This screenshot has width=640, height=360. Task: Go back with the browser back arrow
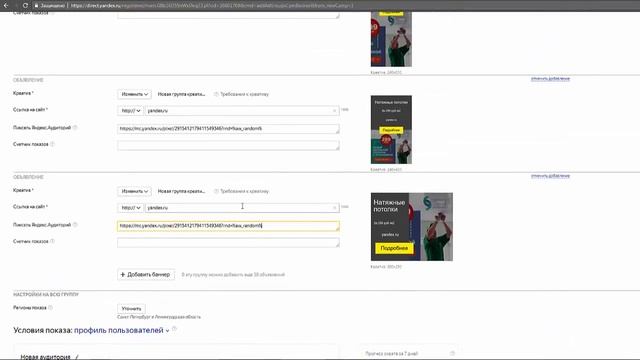click(x=6, y=5)
